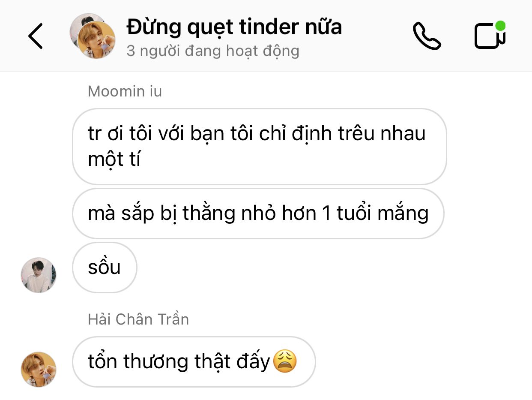Select the message starting "tr ơi tôi với bạn"
532x400 pixels.
(259, 147)
